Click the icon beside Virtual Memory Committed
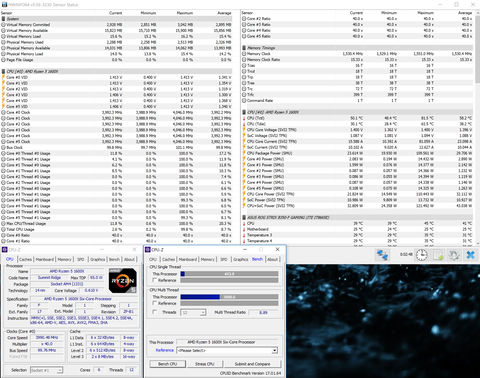Viewport: 480px width, 378px height. point(3,25)
